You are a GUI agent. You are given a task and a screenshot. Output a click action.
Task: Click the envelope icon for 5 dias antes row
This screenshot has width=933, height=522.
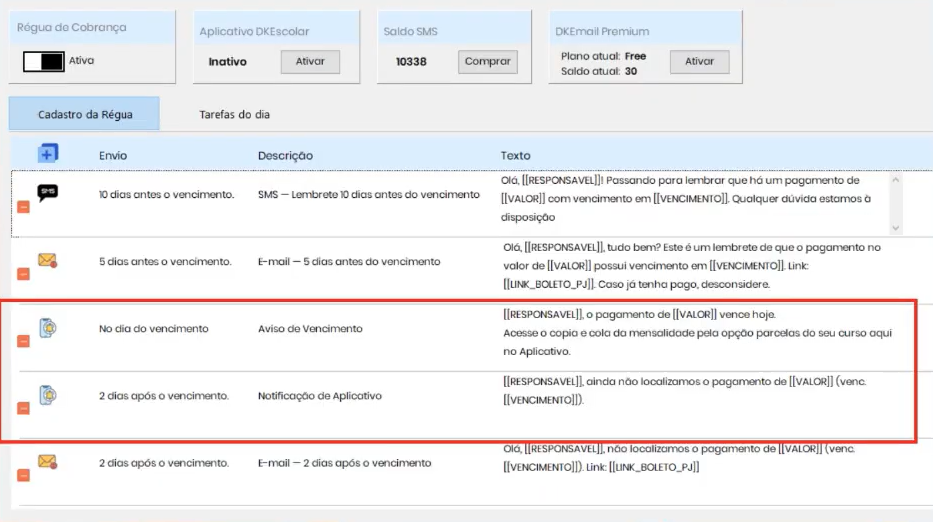[x=48, y=261]
